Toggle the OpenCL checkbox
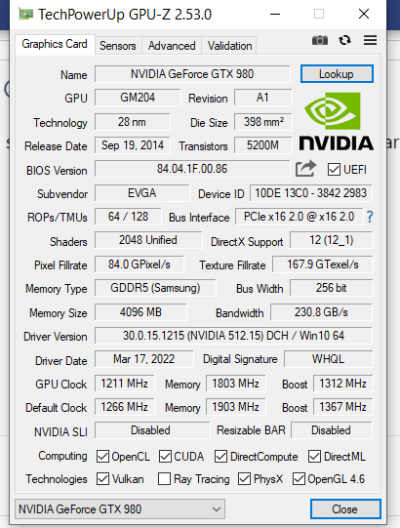 [102, 457]
